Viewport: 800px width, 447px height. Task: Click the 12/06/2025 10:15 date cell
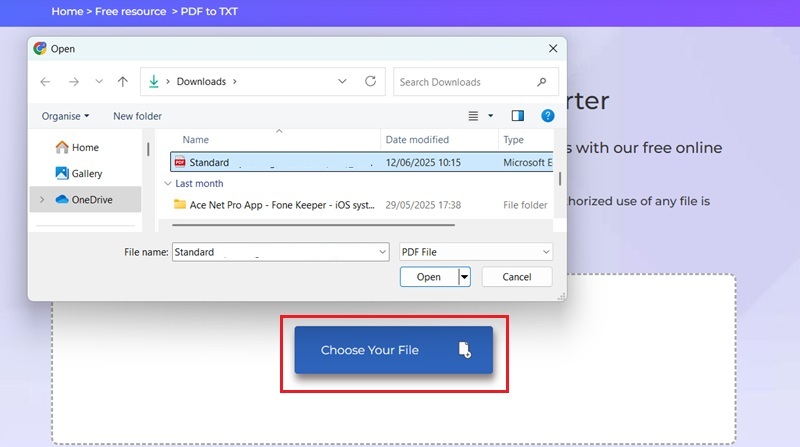click(x=423, y=162)
